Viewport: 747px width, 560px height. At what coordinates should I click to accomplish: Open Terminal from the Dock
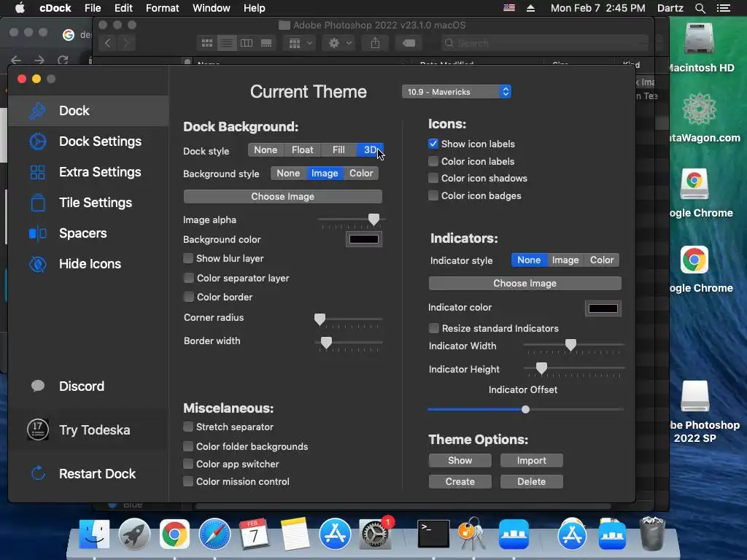point(433,534)
